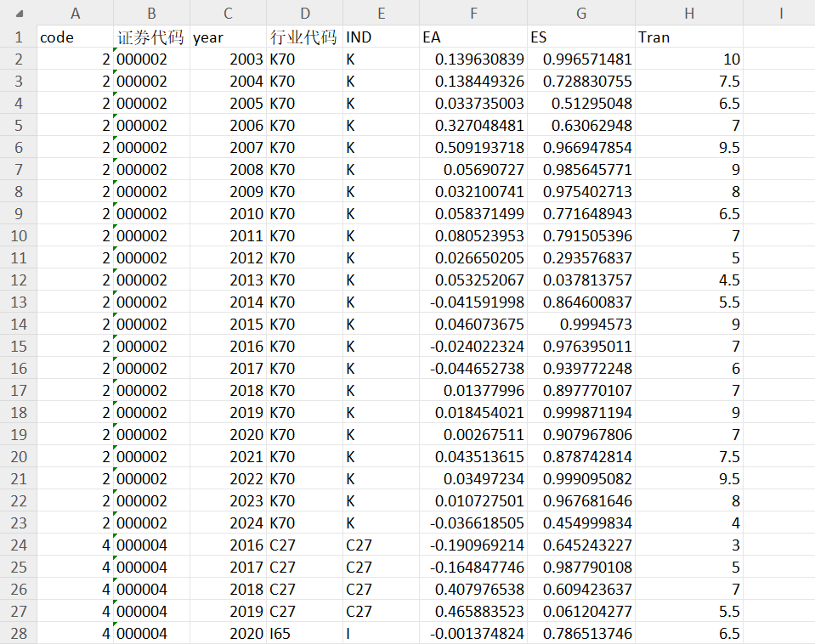Image resolution: width=815 pixels, height=644 pixels.
Task: Select column I header
Action: coord(780,13)
